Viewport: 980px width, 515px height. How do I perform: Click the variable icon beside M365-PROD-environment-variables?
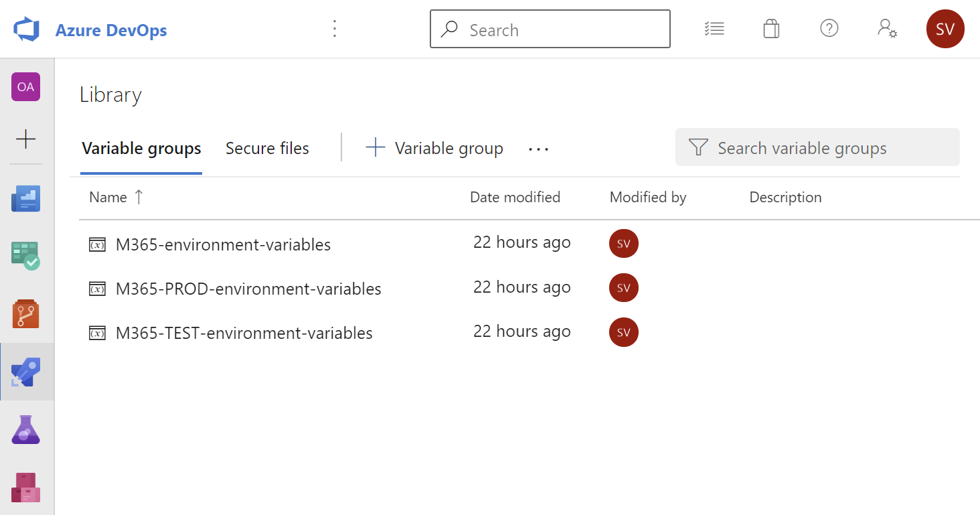pyautogui.click(x=98, y=289)
